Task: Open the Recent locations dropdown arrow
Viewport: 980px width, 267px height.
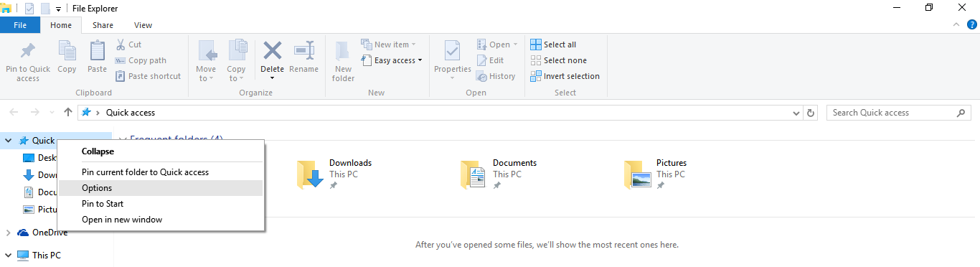Action: click(x=52, y=113)
